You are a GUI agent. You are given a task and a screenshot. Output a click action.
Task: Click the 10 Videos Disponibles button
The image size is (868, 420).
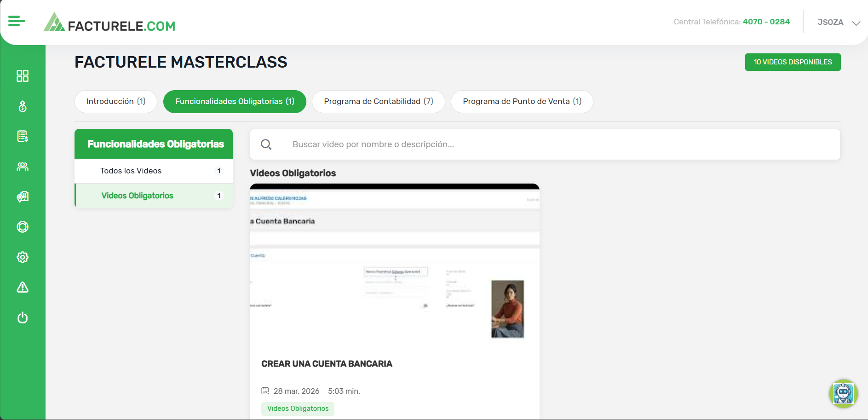click(793, 62)
